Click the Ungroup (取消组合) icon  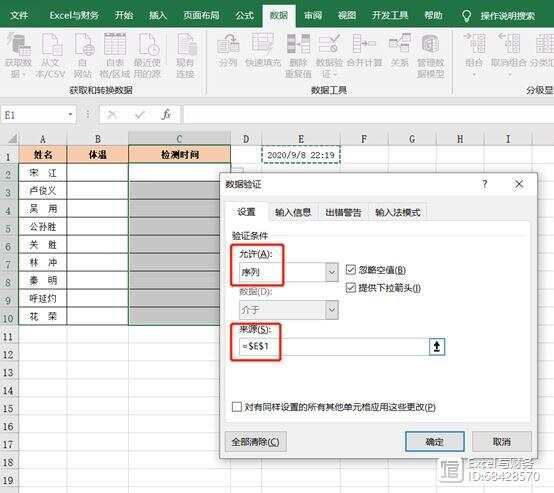[509, 55]
